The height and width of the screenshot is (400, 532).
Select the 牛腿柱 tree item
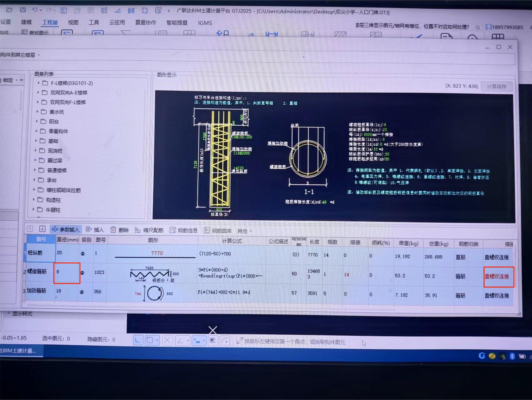click(x=53, y=210)
